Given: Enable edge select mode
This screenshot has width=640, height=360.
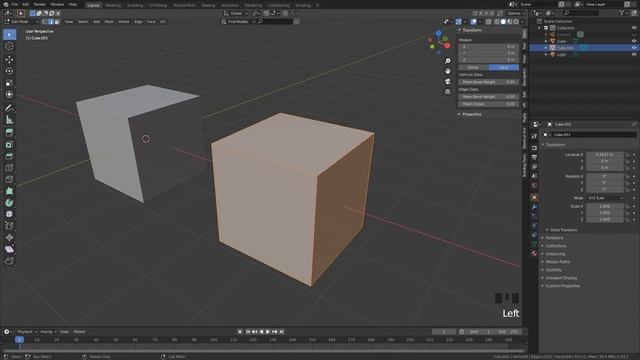Looking at the screenshot, I should 51,22.
